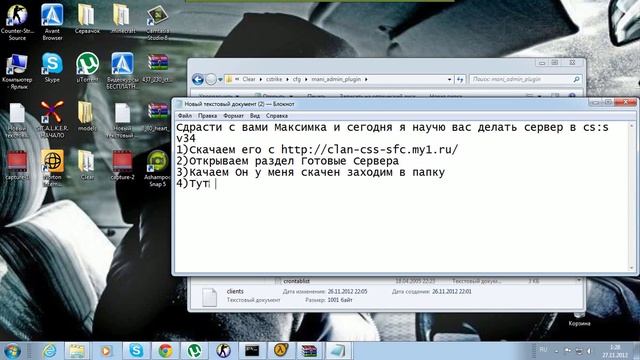Image resolution: width=640 pixels, height=360 pixels.
Task: Switch to the Notepad taskbar button
Action: point(338,351)
